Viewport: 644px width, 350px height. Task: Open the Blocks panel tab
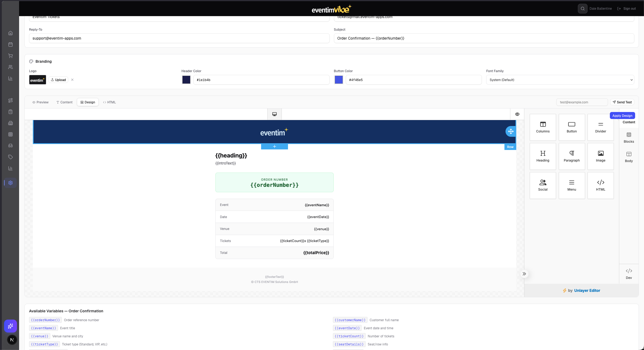(629, 138)
